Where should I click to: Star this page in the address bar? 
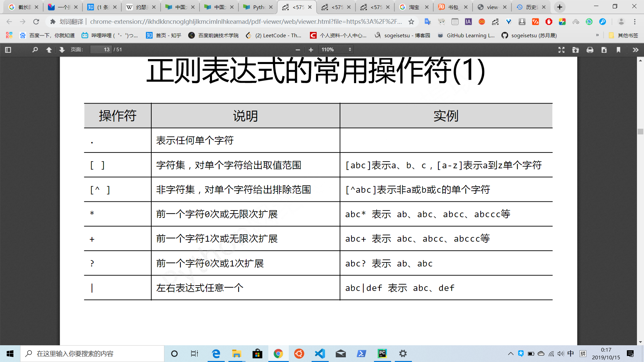411,22
